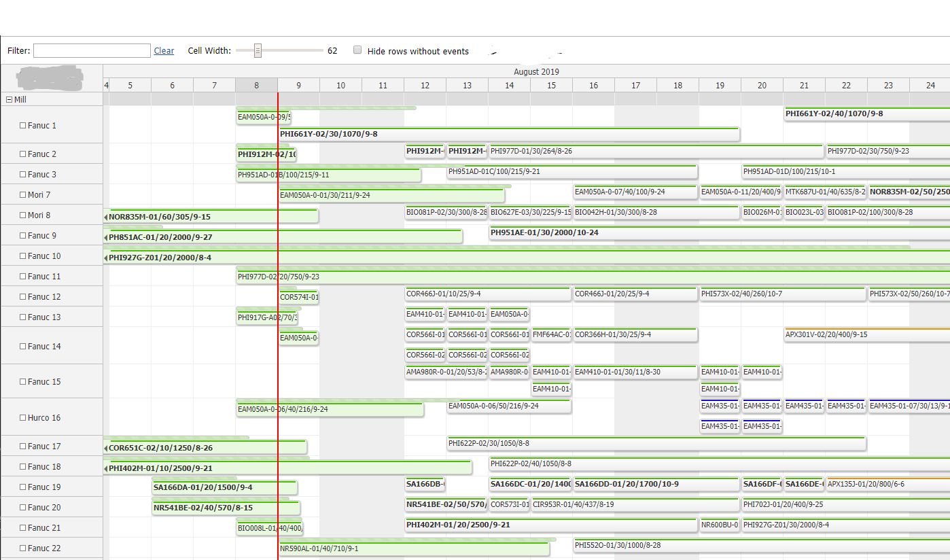The image size is (950, 560).
Task: Click continuation arrow on NOR835M-01/60/305/9-15 event
Action: tap(106, 217)
